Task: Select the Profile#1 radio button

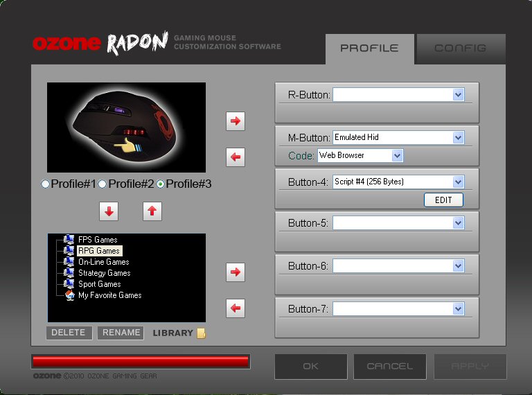Action: point(45,184)
